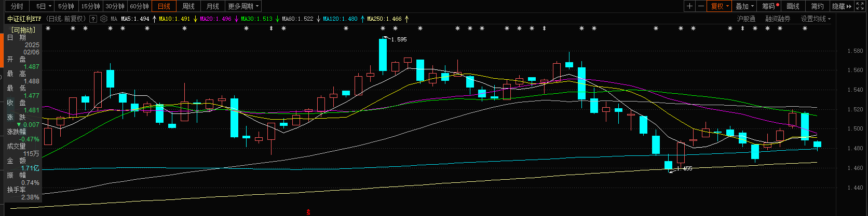Click the yellow MA10:1.491 legend
868x216 pixels.
click(174, 19)
